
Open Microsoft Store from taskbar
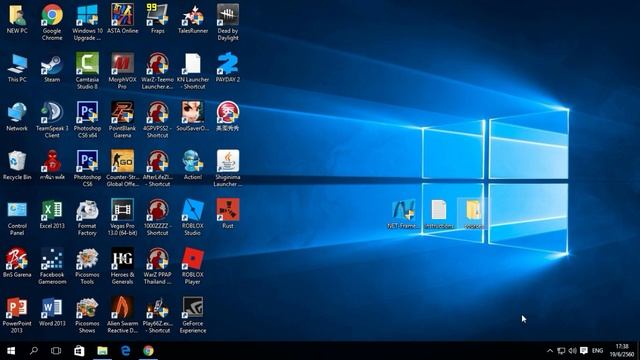[79, 351]
